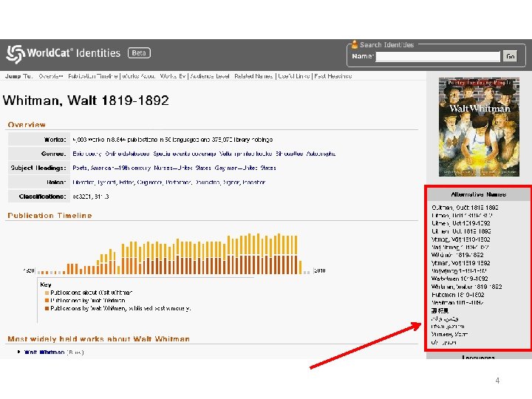Open the Epic poetry genre link

point(87,154)
